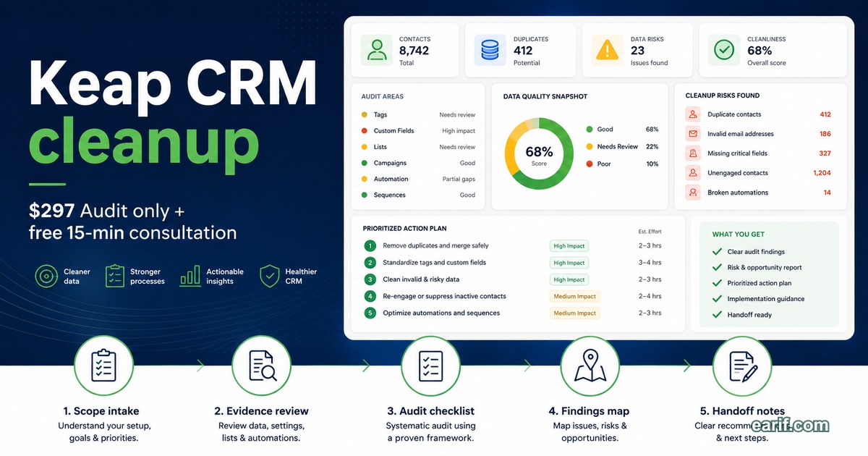The image size is (868, 456).
Task: Click the Findings map pin icon
Action: coord(590,366)
